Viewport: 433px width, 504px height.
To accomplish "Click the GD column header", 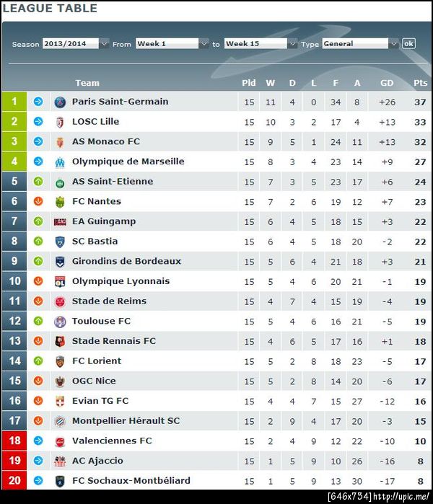I will coord(387,83).
